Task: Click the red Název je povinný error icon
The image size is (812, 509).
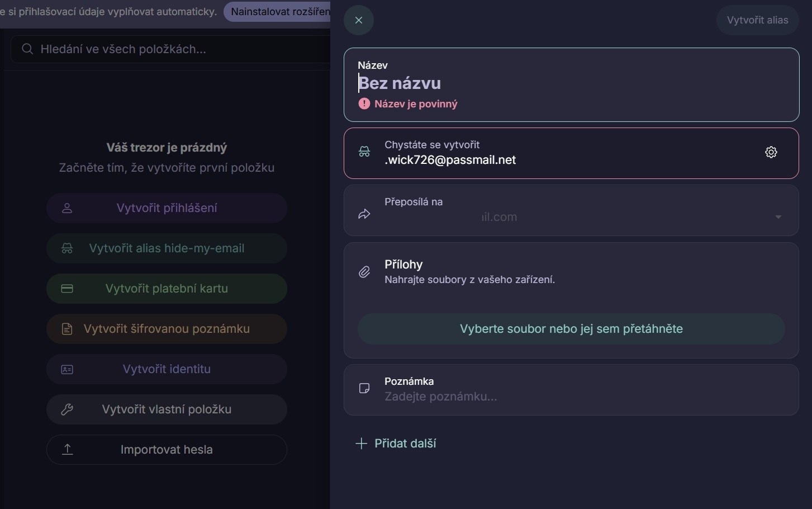Action: (x=364, y=103)
